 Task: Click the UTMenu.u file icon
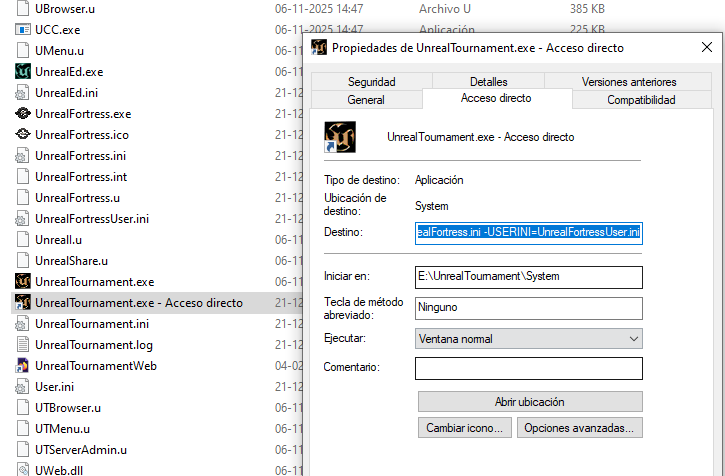[x=23, y=429]
